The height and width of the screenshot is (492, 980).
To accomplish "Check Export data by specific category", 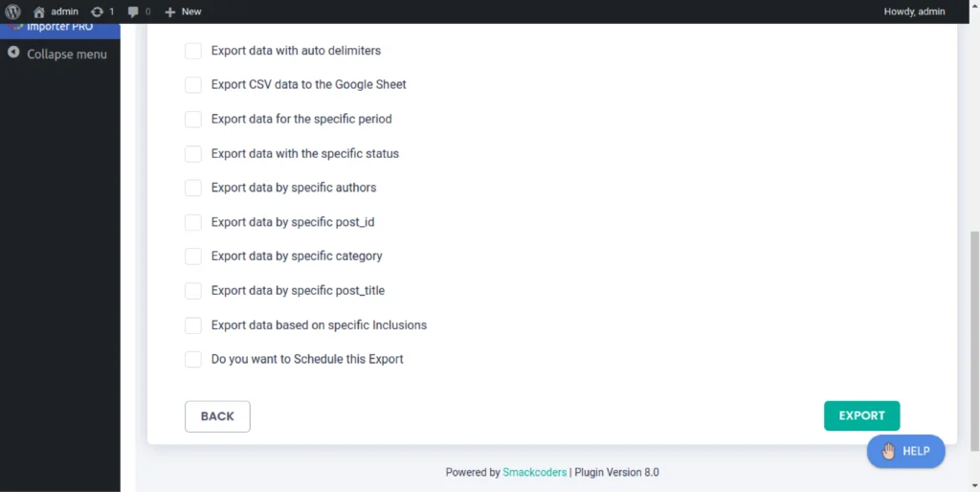I will [193, 257].
